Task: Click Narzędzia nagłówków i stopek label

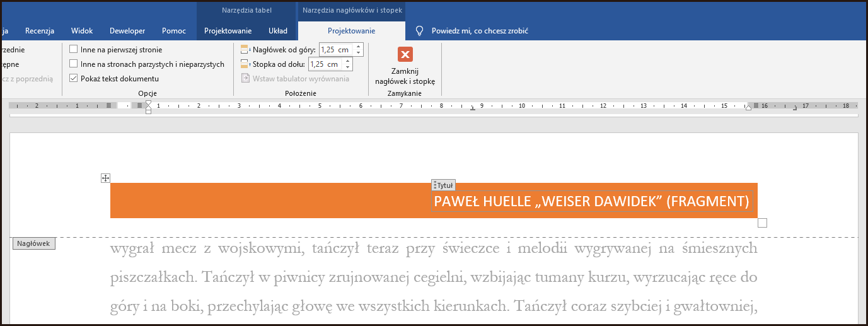Action: (352, 10)
